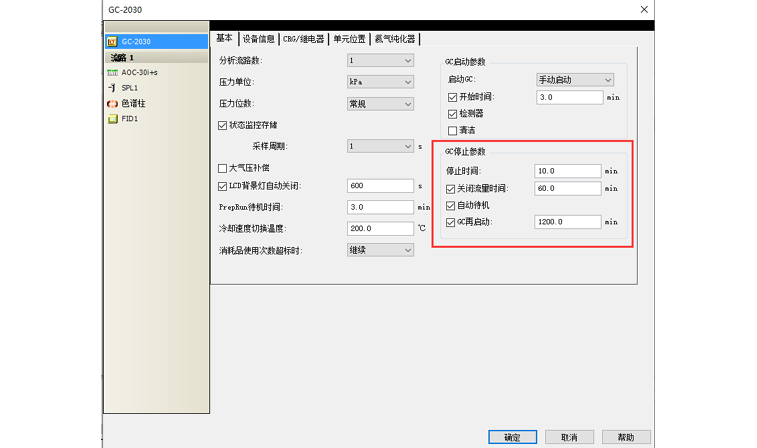Expand the 压力单位 kPa dropdown
The height and width of the screenshot is (448, 757).
tap(380, 82)
